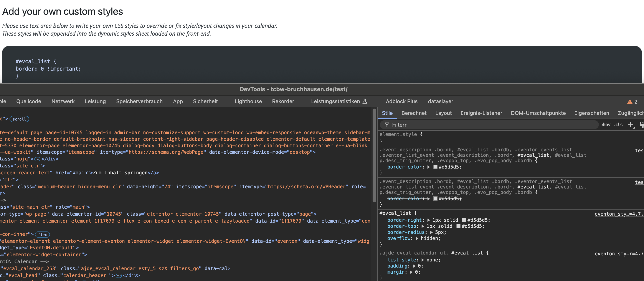Click the funnel icon in Filtern box
644x281 pixels.
[x=387, y=124]
